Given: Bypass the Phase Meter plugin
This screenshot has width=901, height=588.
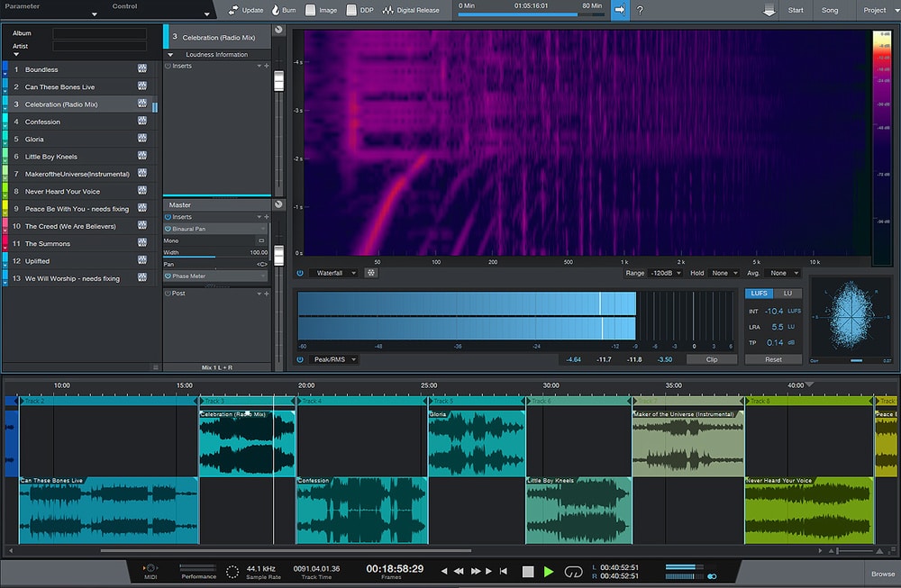Looking at the screenshot, I should pos(168,276).
